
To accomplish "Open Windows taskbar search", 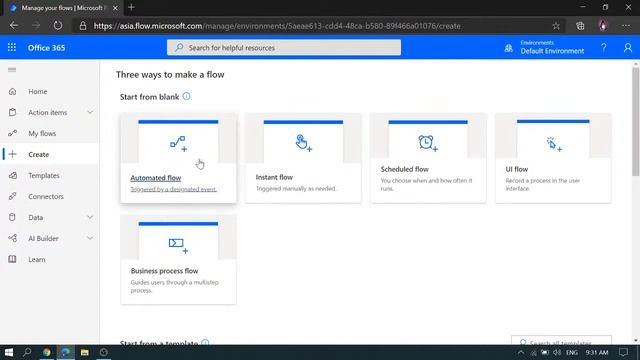I will click(x=27, y=352).
